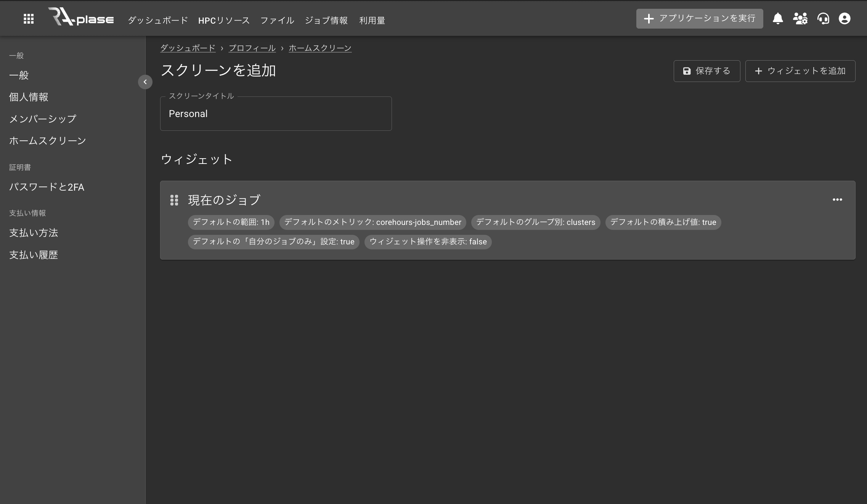Click the アプリケーションを実行 button
Viewport: 867px width, 504px height.
coord(699,19)
